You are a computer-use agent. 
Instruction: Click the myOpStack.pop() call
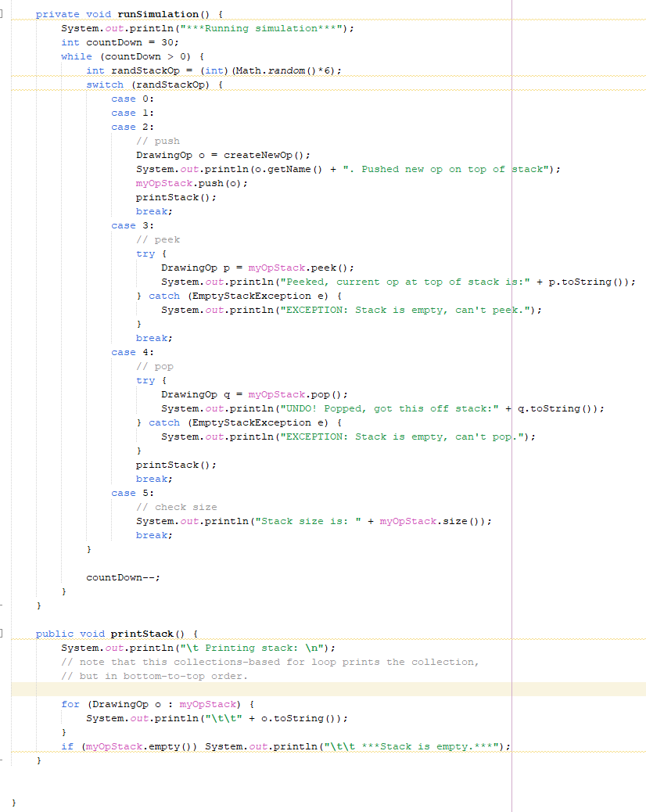click(295, 394)
